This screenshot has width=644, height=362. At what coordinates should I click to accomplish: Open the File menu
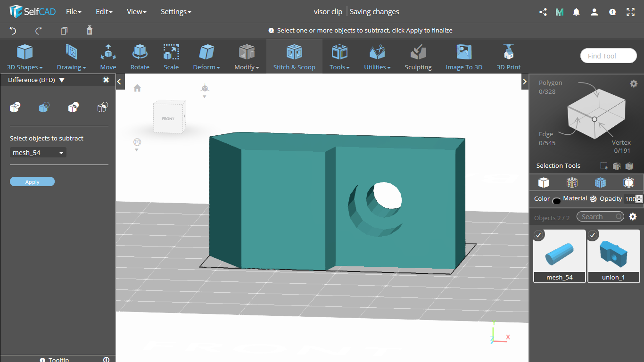point(74,12)
